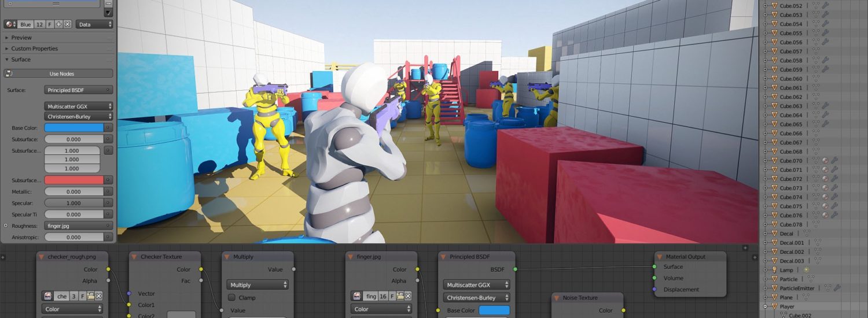The height and width of the screenshot is (318, 868).
Task: Click the Specular 1.000 value field
Action: point(73,203)
